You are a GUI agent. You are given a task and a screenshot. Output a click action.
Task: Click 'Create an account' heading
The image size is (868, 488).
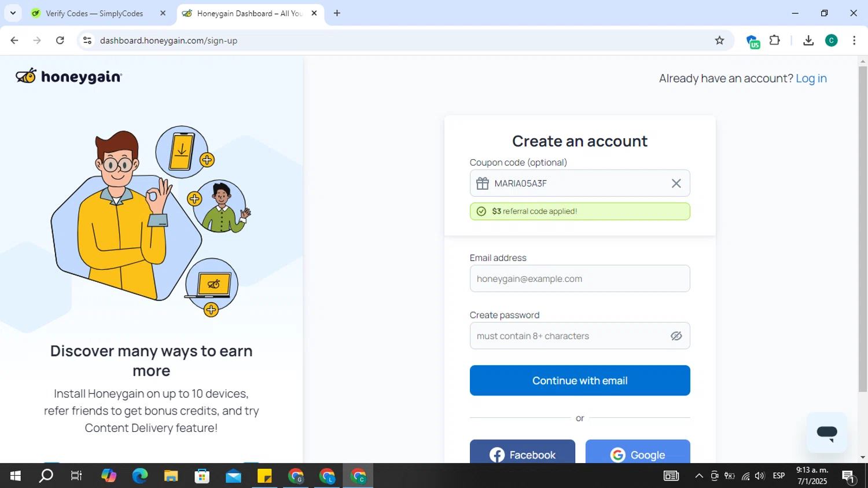(580, 141)
